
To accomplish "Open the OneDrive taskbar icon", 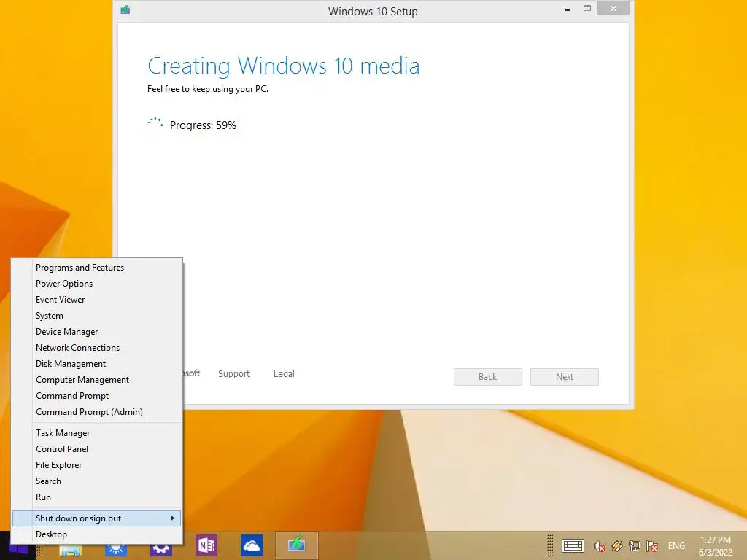I will tap(251, 545).
